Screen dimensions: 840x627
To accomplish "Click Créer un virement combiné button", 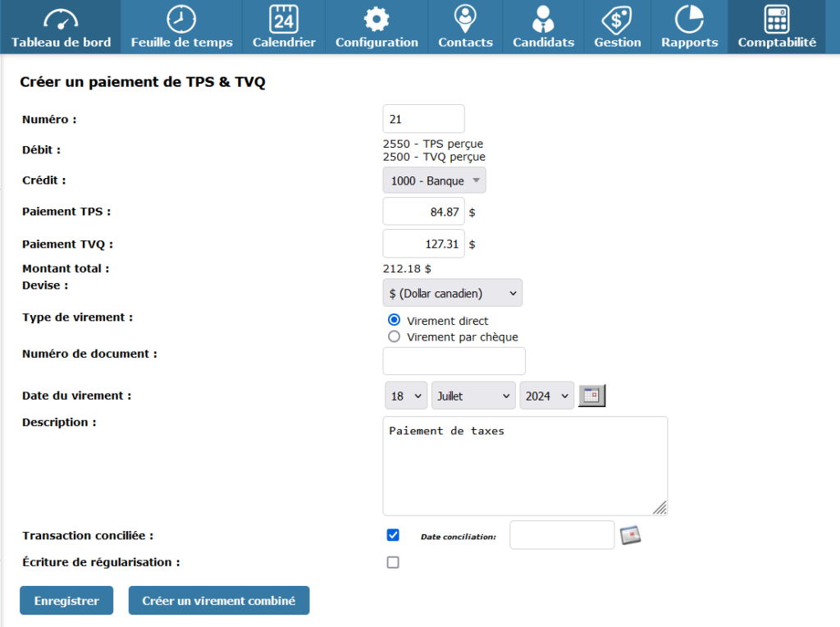I will (218, 601).
